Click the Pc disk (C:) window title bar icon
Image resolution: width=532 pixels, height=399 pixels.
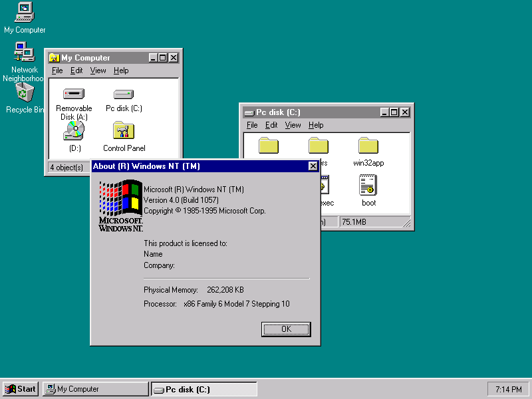[249, 112]
